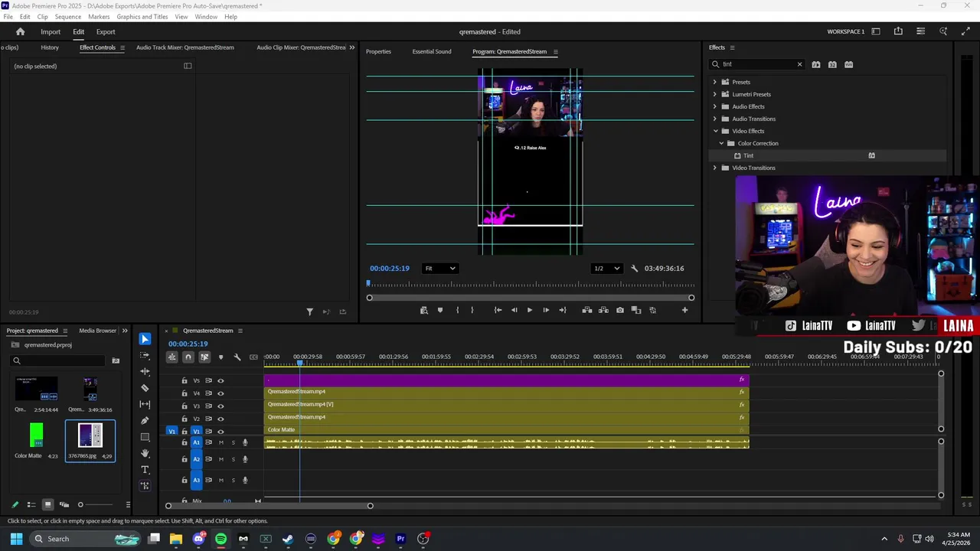Select the Slip tool
This screenshot has width=980, height=551.
145,404
